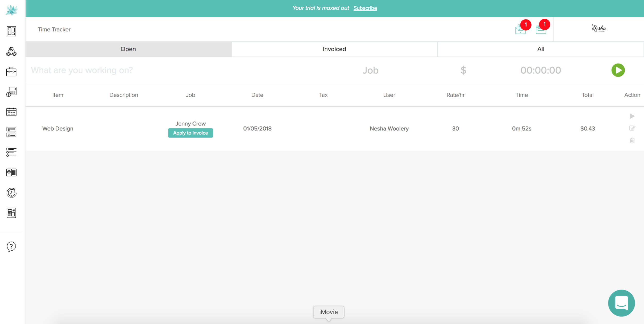This screenshot has width=644, height=324.
Task: Open the Job selector field
Action: pyautogui.click(x=370, y=70)
